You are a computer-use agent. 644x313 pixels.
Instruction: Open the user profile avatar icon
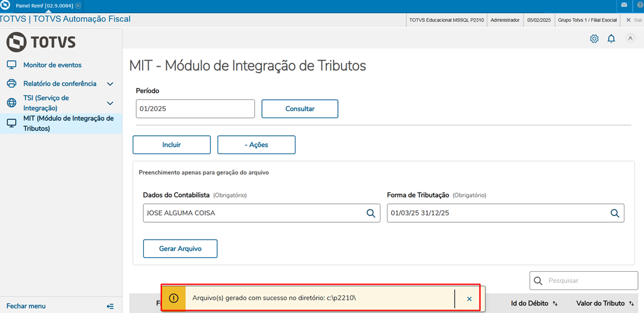630,38
